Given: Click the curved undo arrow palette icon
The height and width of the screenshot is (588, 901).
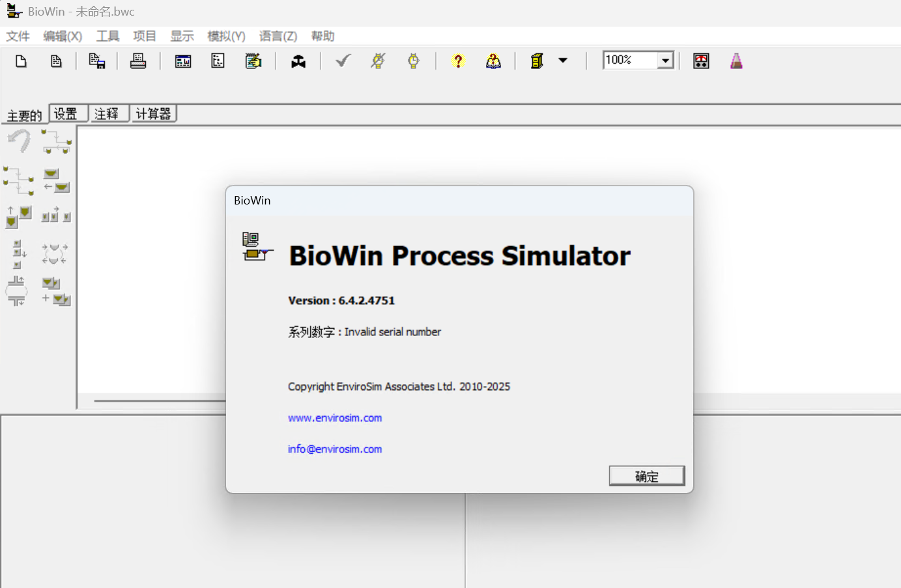Looking at the screenshot, I should pyautogui.click(x=19, y=140).
